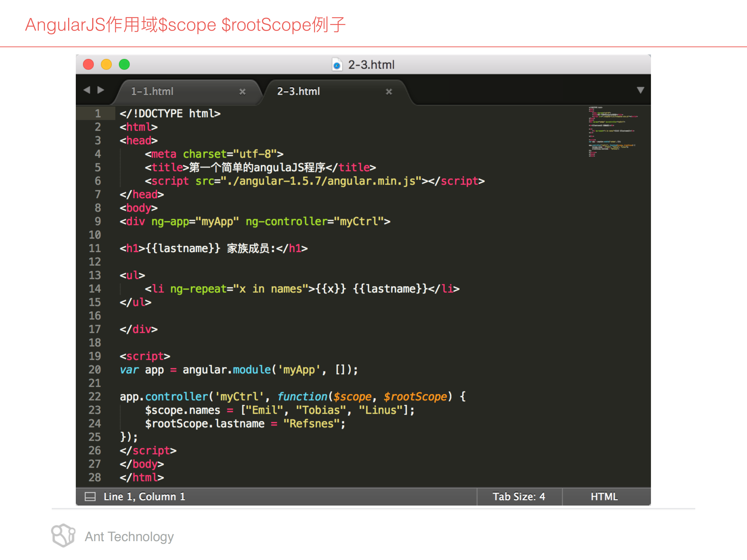
Task: Open the HTML syntax selector in the status bar
Action: click(604, 497)
